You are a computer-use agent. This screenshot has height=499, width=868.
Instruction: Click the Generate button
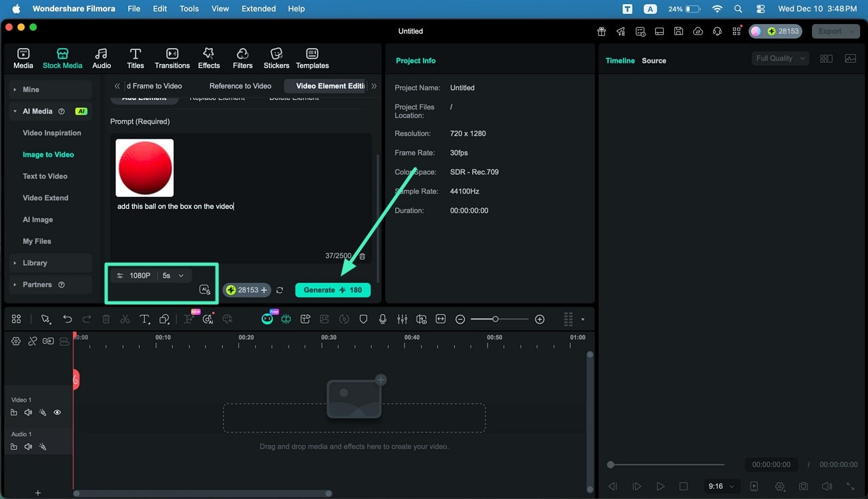coord(333,290)
